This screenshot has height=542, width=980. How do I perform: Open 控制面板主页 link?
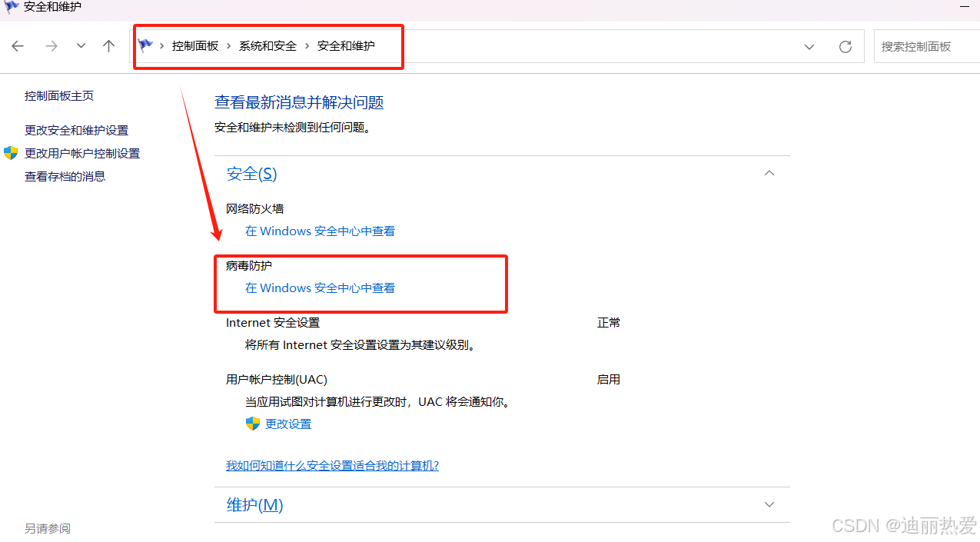click(x=59, y=96)
